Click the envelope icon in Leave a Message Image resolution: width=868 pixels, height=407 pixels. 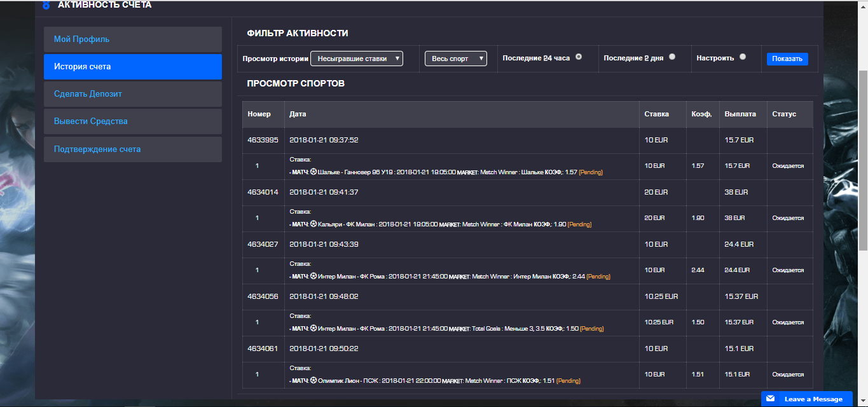pyautogui.click(x=771, y=399)
